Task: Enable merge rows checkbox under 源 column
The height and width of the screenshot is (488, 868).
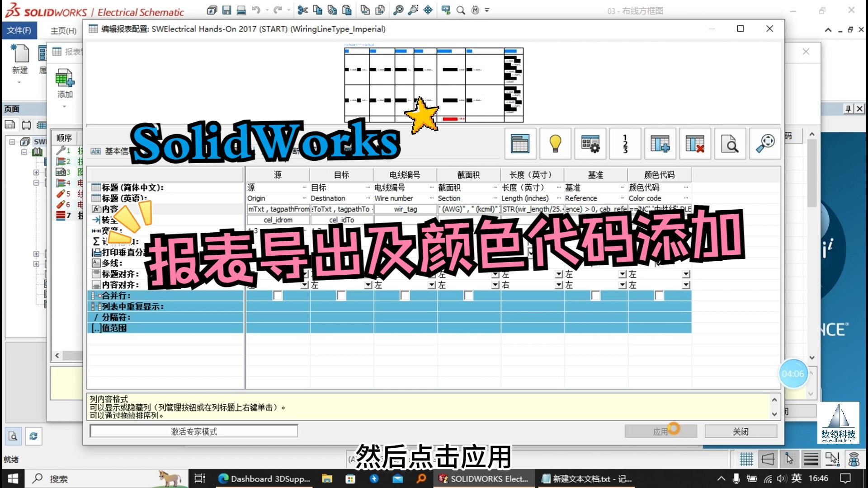Action: [x=278, y=295]
